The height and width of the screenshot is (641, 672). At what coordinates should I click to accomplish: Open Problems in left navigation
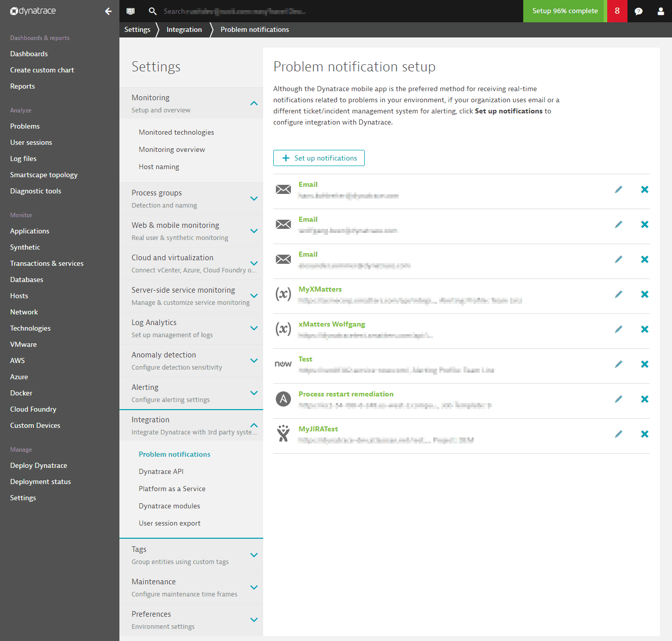click(x=25, y=126)
